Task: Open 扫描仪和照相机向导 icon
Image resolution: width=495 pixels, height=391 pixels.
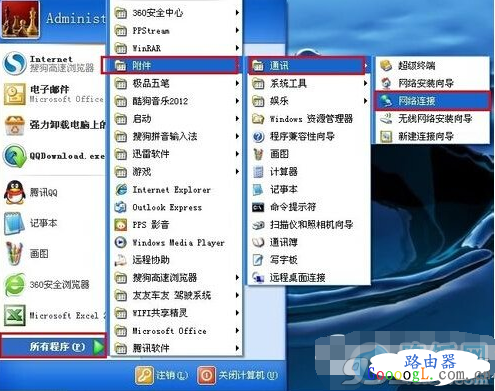Action: [258, 225]
